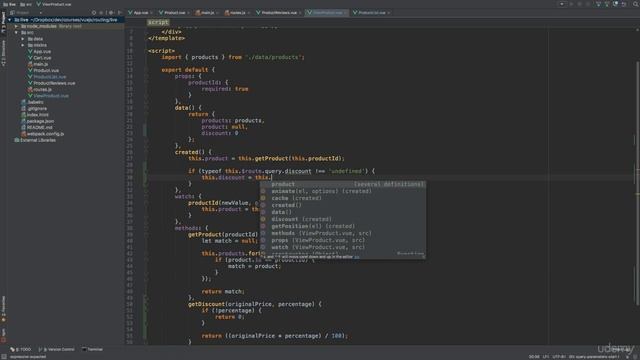Open the TODO tool window

click(x=20, y=349)
